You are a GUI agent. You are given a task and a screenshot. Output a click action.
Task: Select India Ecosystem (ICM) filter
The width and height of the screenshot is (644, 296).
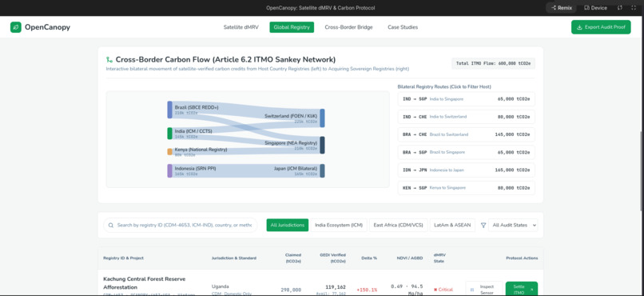pyautogui.click(x=339, y=226)
